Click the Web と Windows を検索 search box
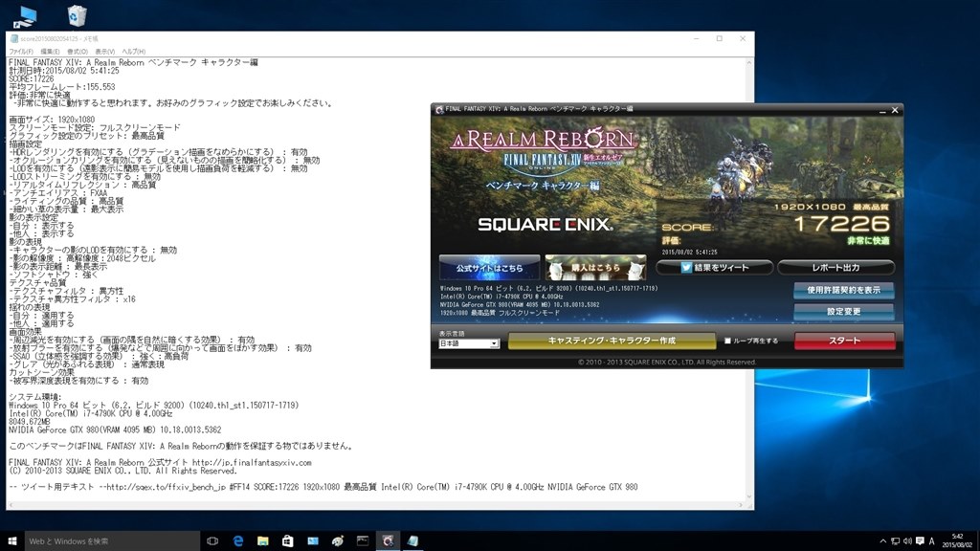Screen dimensions: 980x551 click(113, 541)
